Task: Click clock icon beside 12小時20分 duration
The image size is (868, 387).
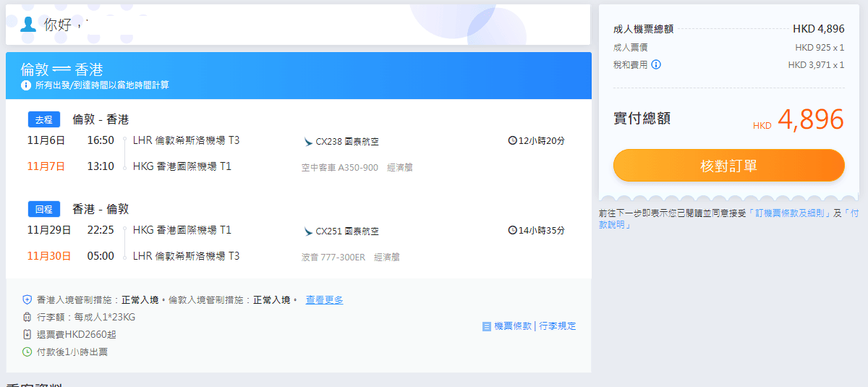Action: 513,140
